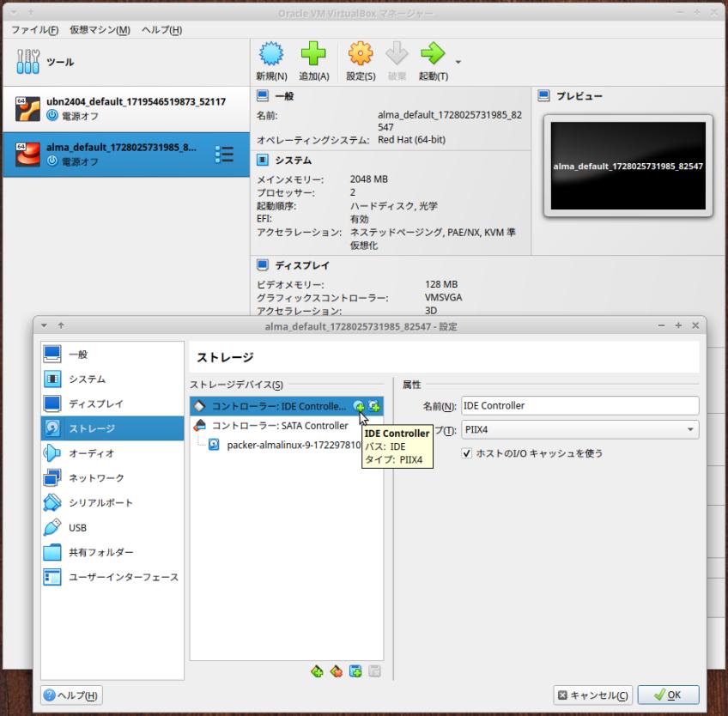Viewport: 728px width, 716px height.
Task: Select the ubn2404_default VM in the list
Action: [126, 109]
